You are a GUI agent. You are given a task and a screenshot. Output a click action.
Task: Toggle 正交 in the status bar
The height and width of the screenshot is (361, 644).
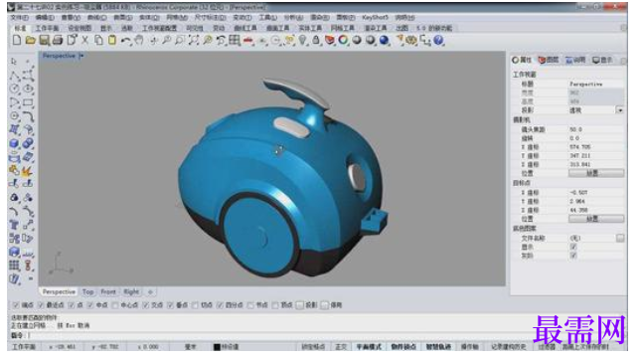(341, 347)
